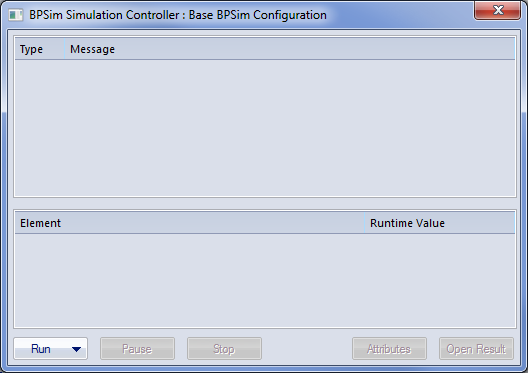
Task: Click the empty space under the Type column
Action: 39,128
